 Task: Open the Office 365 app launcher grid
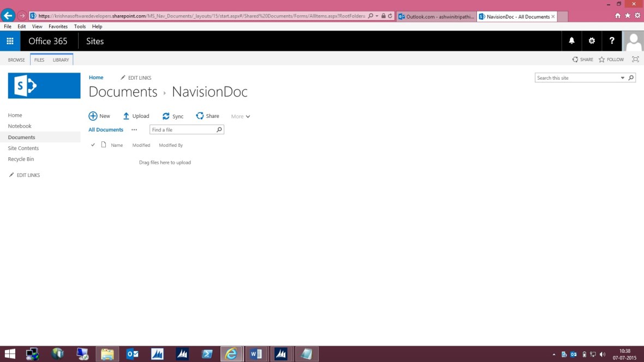(10, 40)
